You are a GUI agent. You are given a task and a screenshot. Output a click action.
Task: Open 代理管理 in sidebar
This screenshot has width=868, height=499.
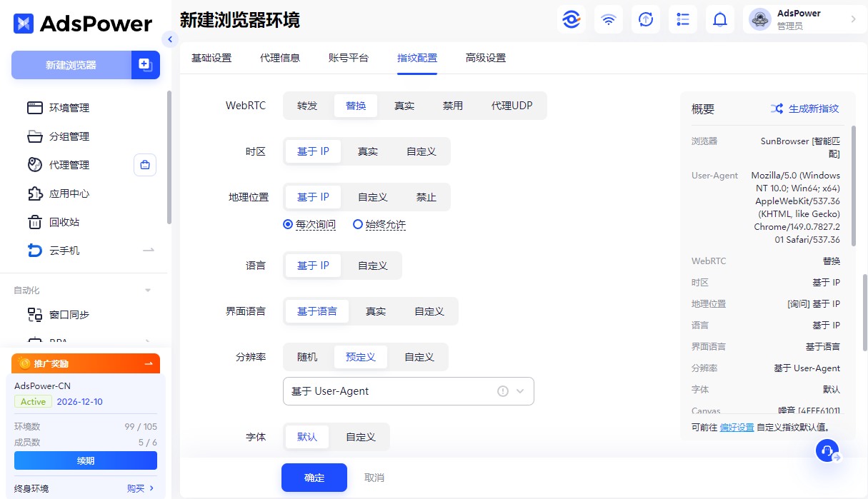(x=69, y=165)
